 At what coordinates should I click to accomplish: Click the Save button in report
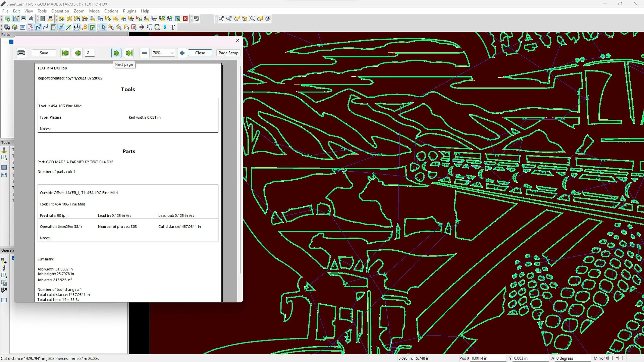tap(44, 53)
